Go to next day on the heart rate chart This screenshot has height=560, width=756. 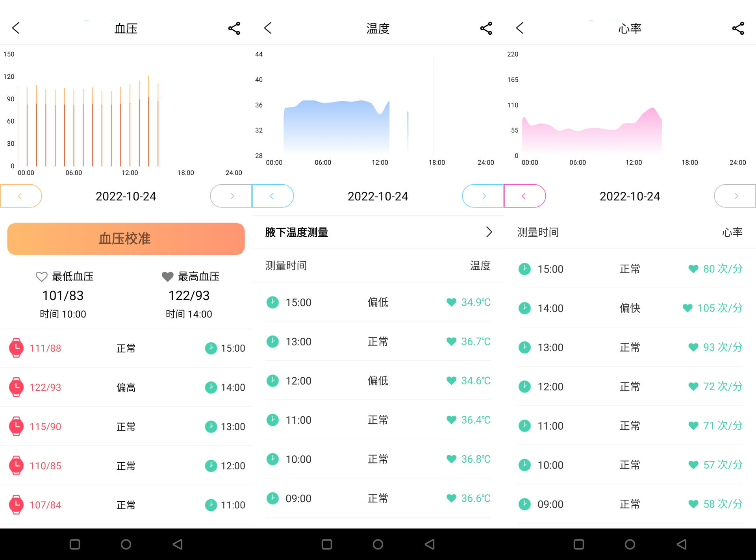click(736, 196)
